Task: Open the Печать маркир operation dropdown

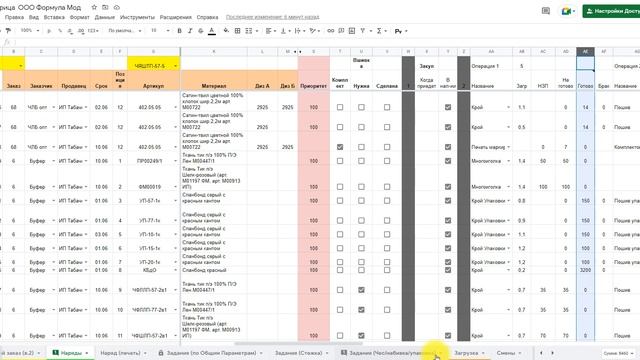Action: pyautogui.click(x=509, y=147)
